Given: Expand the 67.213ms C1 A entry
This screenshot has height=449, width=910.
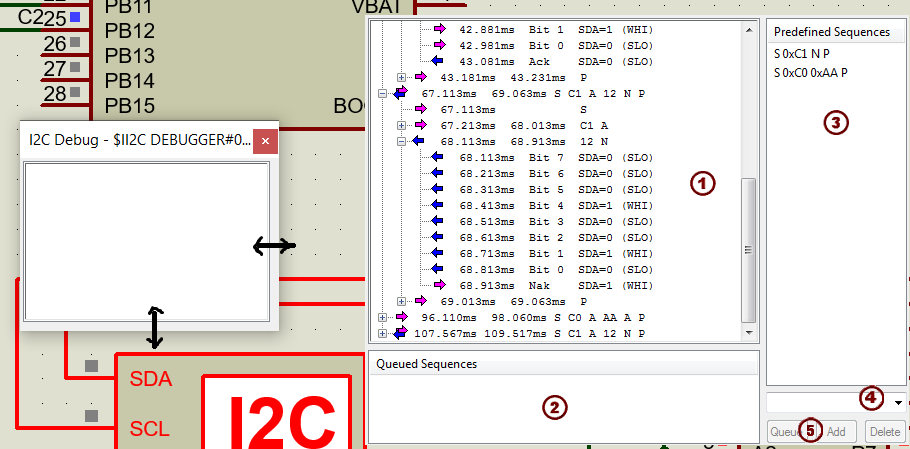Looking at the screenshot, I should (x=401, y=125).
